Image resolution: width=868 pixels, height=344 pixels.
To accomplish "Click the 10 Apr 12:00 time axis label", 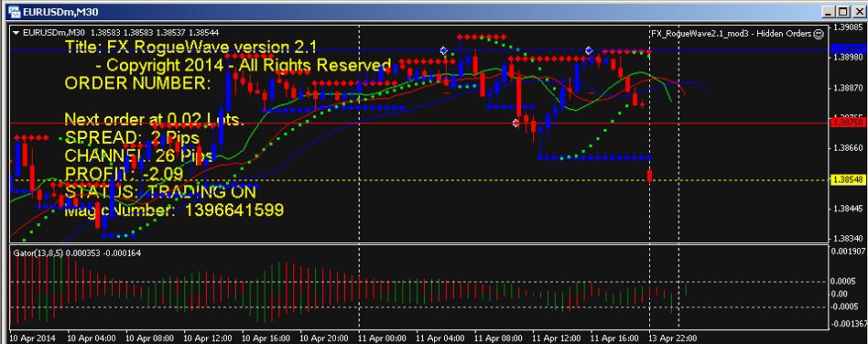I will [207, 338].
